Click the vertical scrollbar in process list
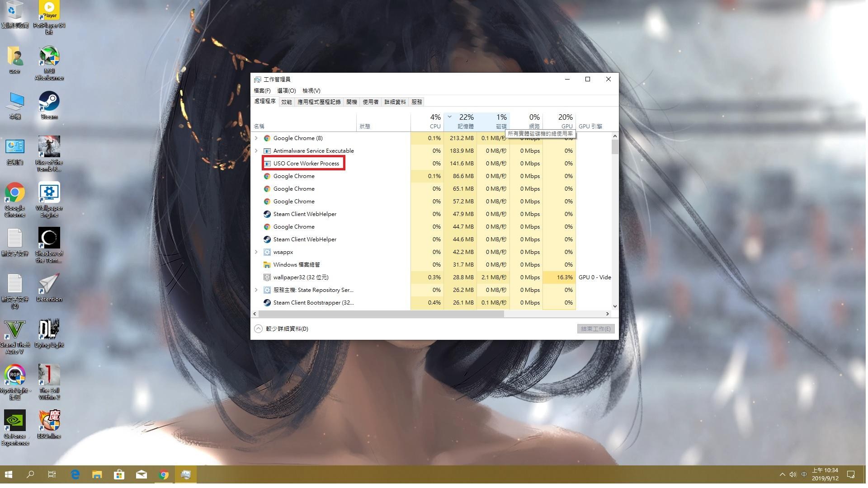The width and height of the screenshot is (868, 488). (x=615, y=147)
